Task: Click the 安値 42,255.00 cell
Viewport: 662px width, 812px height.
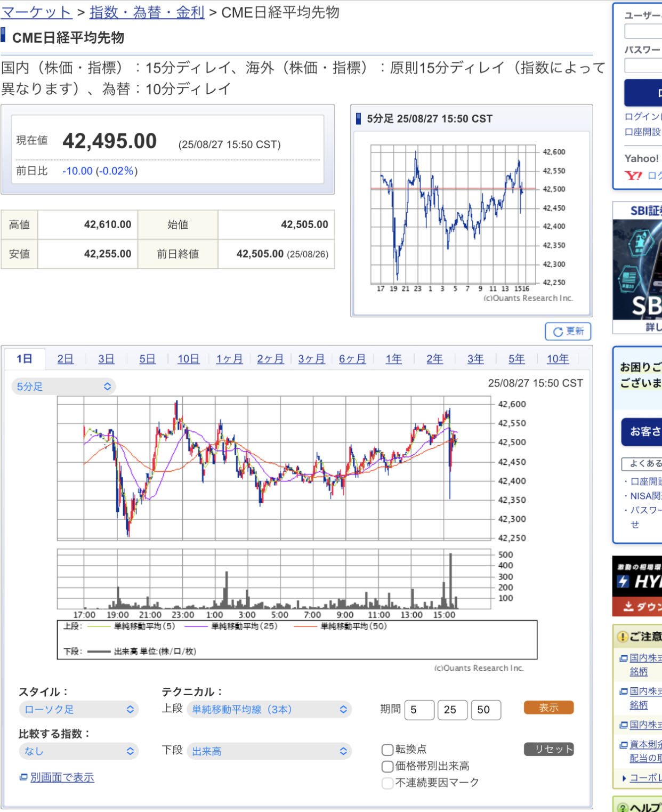Action: (x=88, y=254)
